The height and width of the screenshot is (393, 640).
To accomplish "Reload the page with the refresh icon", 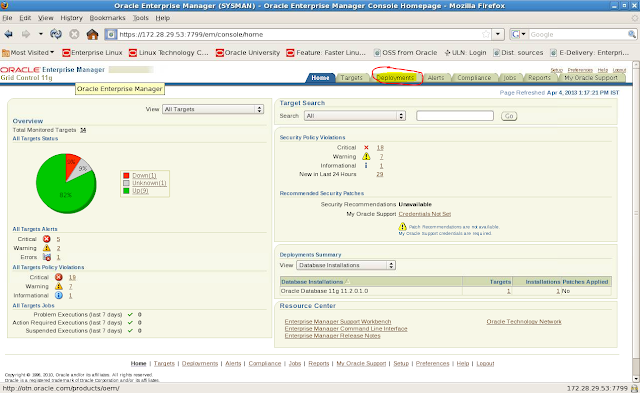I will [56, 34].
